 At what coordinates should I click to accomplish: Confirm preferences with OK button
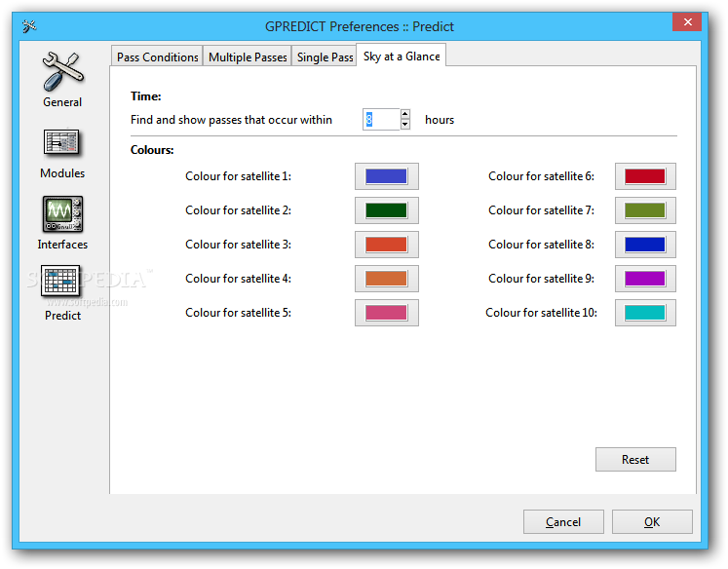pyautogui.click(x=652, y=522)
